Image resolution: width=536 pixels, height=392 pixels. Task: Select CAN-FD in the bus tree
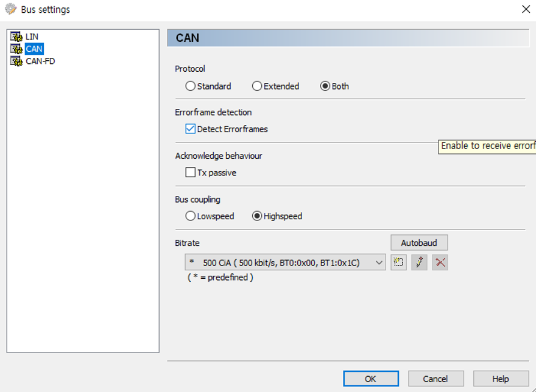click(x=40, y=61)
